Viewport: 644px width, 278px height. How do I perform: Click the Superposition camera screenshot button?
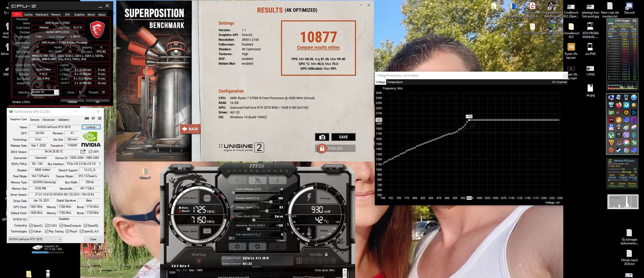pos(322,137)
